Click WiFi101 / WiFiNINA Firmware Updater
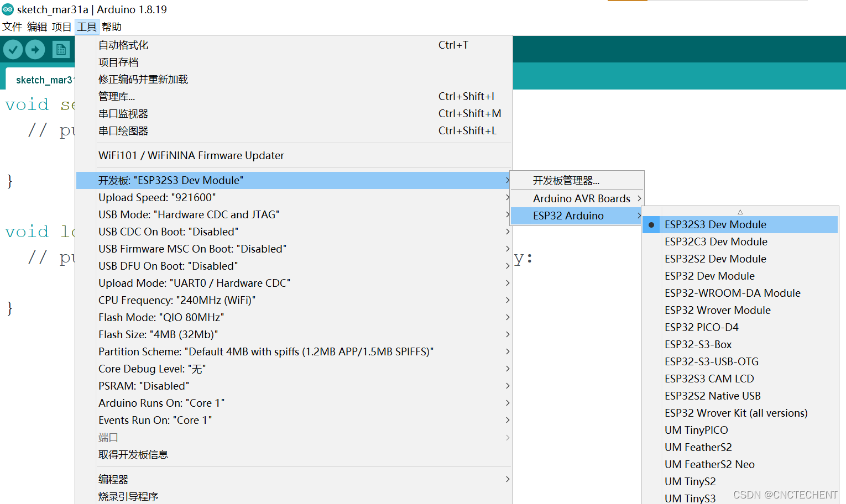 point(294,155)
